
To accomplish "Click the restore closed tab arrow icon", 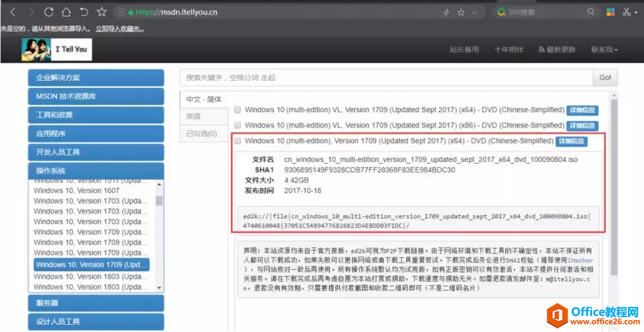I will tap(84, 13).
